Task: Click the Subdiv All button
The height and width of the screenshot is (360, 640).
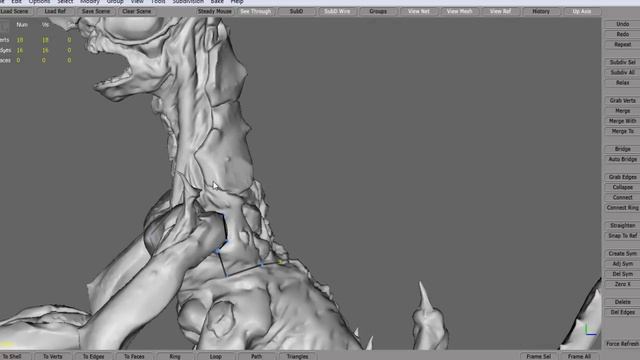Action: [x=622, y=72]
